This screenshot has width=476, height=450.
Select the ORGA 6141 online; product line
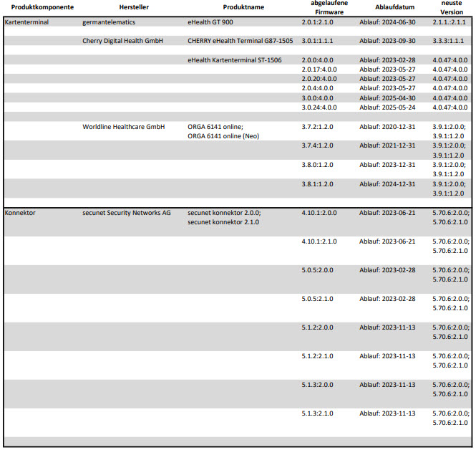coord(215,127)
